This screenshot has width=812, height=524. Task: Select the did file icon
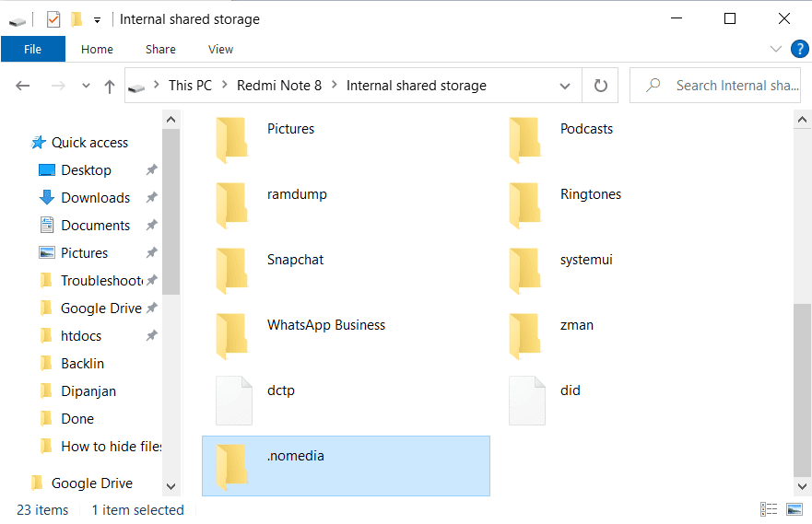point(527,401)
